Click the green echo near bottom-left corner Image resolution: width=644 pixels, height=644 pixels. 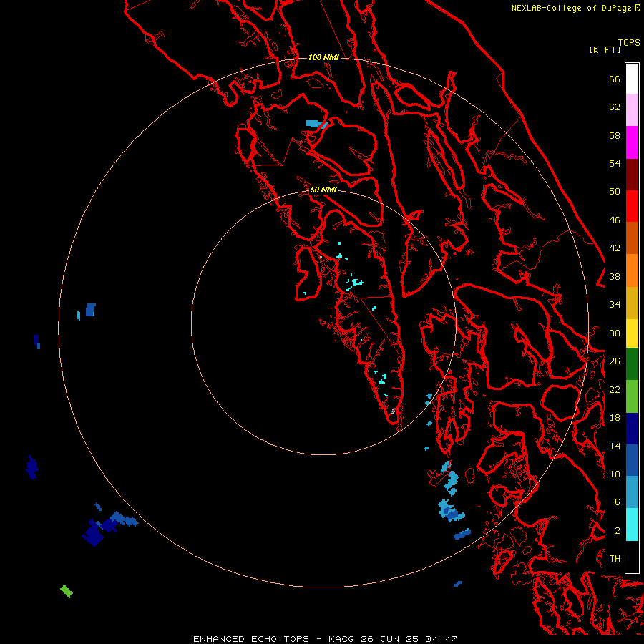67,592
